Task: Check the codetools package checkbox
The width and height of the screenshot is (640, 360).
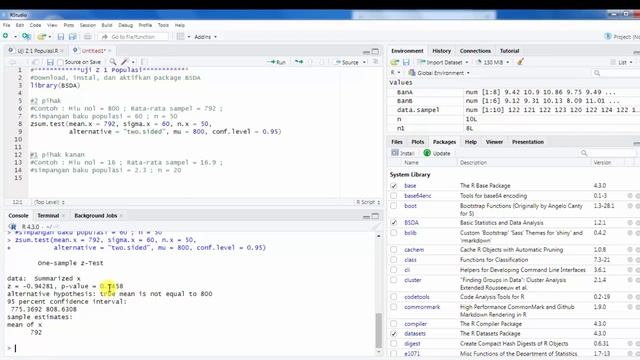Action: (393, 297)
